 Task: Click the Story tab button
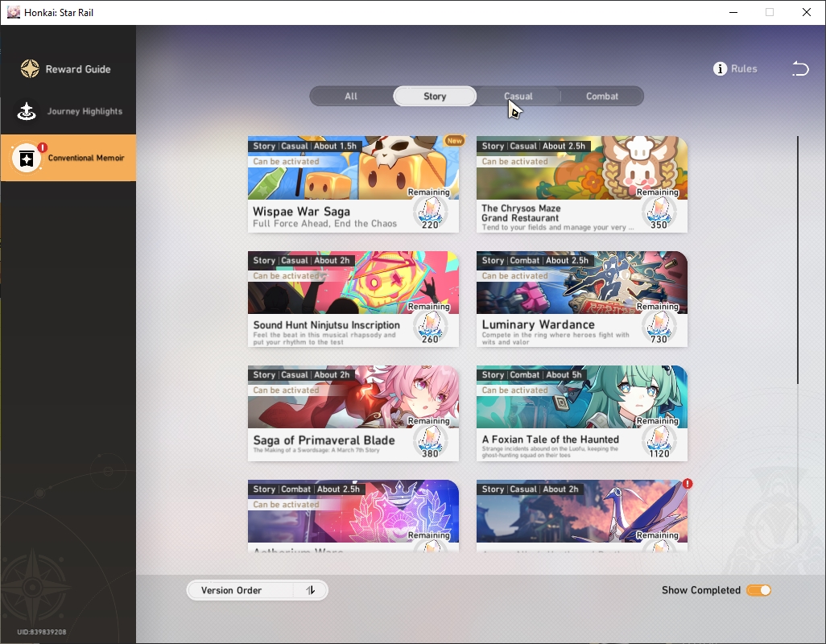[435, 97]
